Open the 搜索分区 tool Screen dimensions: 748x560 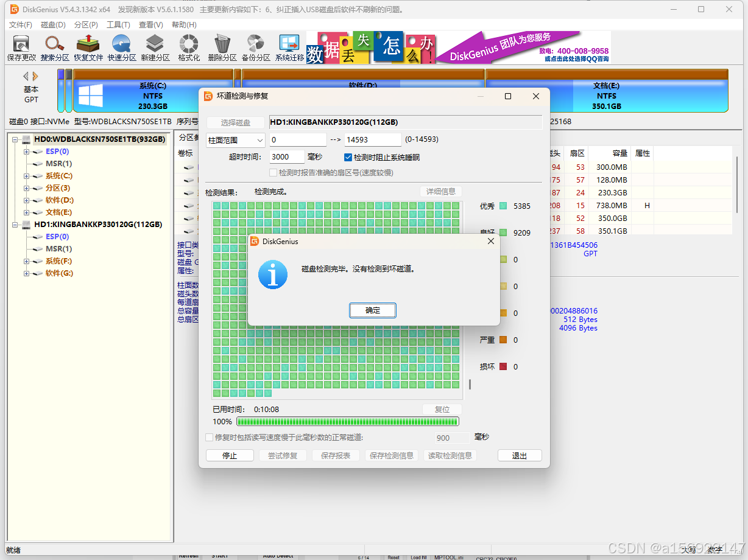click(55, 47)
